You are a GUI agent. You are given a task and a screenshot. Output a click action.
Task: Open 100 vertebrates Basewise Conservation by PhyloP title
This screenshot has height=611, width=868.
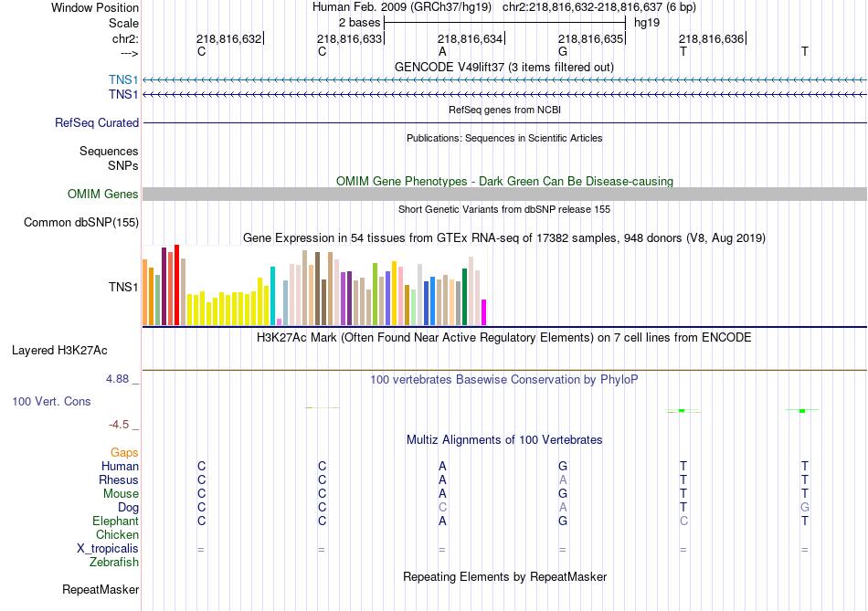[x=503, y=380]
